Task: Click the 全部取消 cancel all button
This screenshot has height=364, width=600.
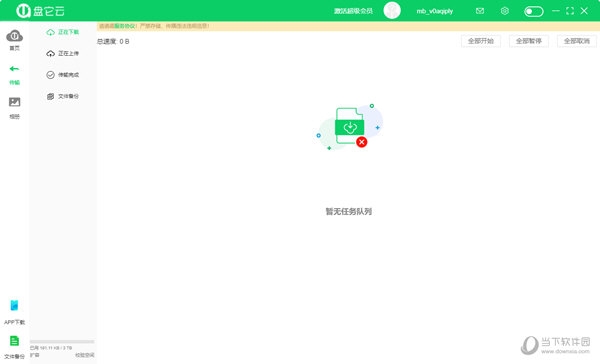Action: coord(577,41)
